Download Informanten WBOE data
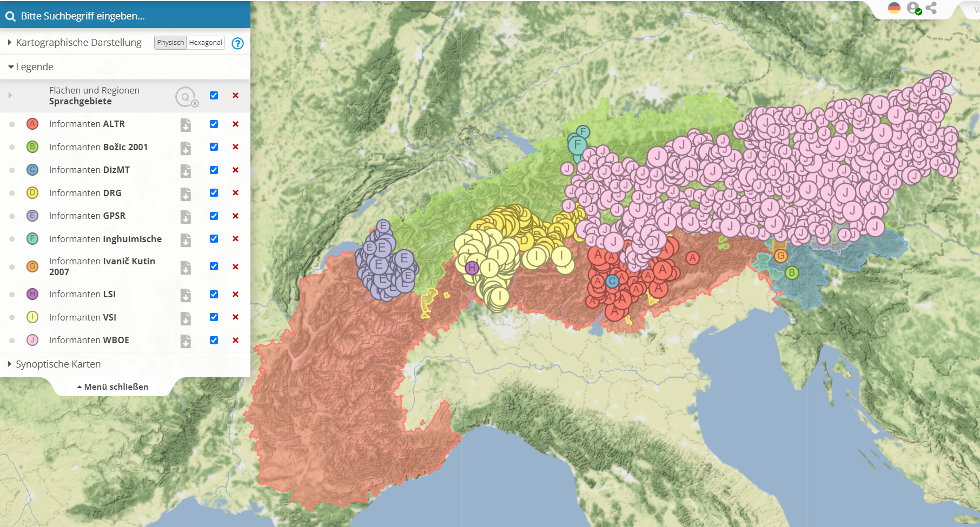Image resolution: width=980 pixels, height=527 pixels. click(186, 341)
